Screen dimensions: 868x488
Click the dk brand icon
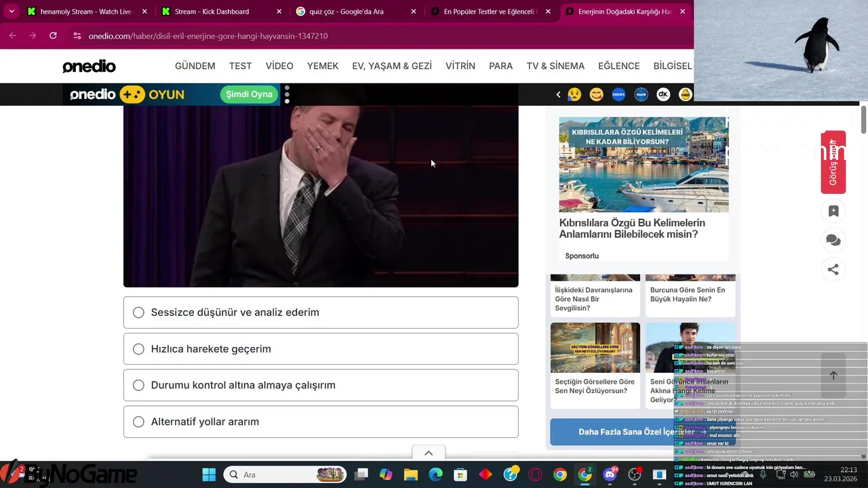[x=663, y=94]
